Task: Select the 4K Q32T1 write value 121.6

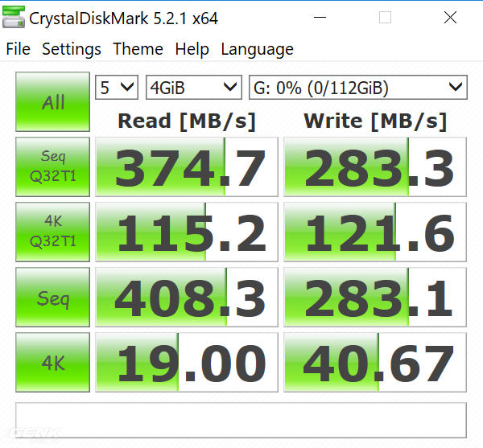Action: 375,232
